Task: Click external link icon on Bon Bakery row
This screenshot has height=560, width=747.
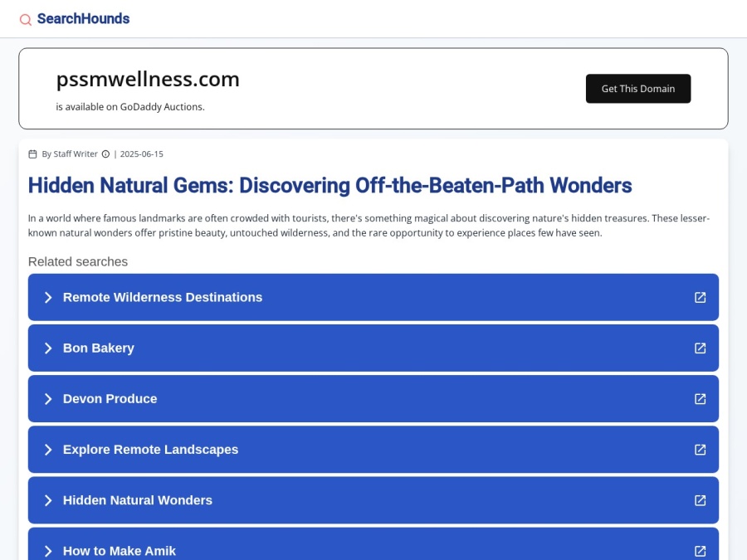Action: click(700, 348)
